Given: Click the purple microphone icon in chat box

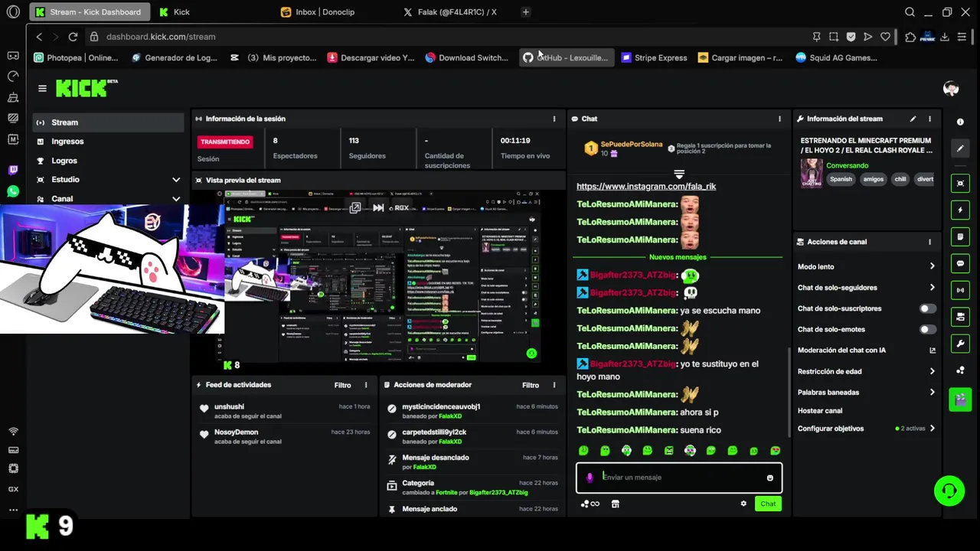Looking at the screenshot, I should [589, 478].
